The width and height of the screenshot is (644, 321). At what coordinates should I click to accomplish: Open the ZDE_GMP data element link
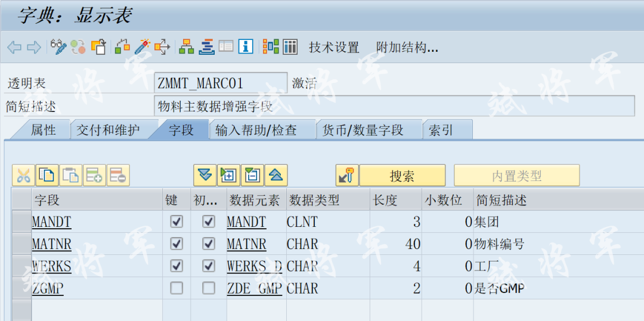[255, 289]
